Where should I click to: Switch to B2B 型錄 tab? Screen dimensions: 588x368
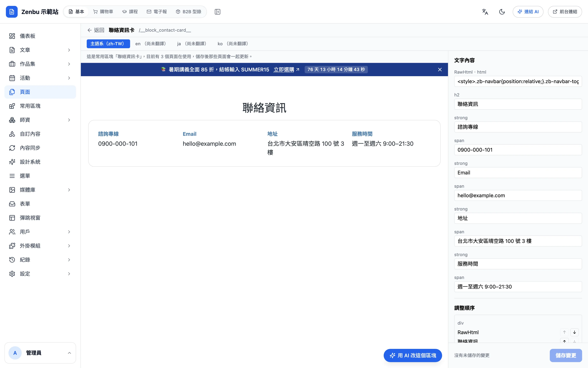pos(189,12)
